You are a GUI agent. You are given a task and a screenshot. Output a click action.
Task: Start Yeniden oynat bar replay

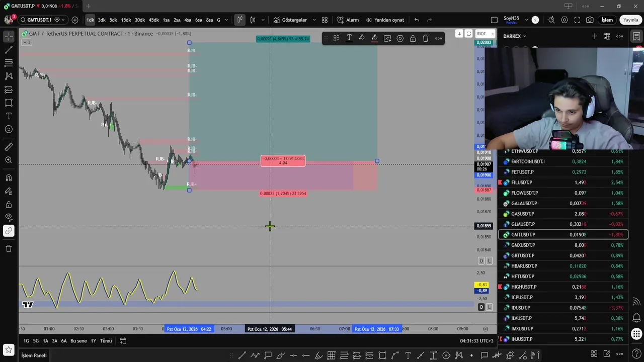[385, 20]
